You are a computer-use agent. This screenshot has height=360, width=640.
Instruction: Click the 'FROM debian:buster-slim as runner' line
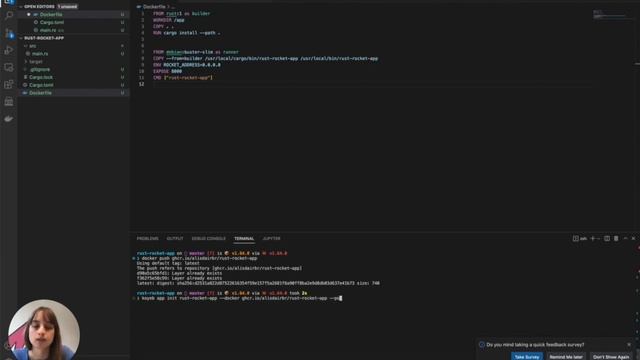pyautogui.click(x=196, y=52)
